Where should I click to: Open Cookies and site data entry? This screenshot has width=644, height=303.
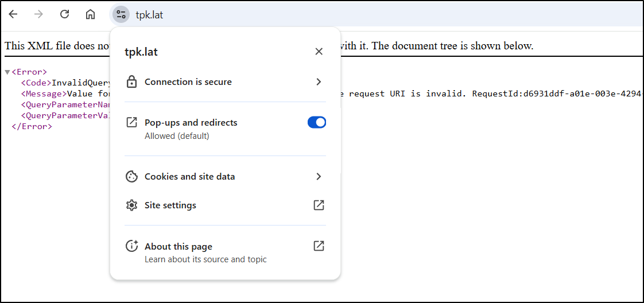(189, 177)
